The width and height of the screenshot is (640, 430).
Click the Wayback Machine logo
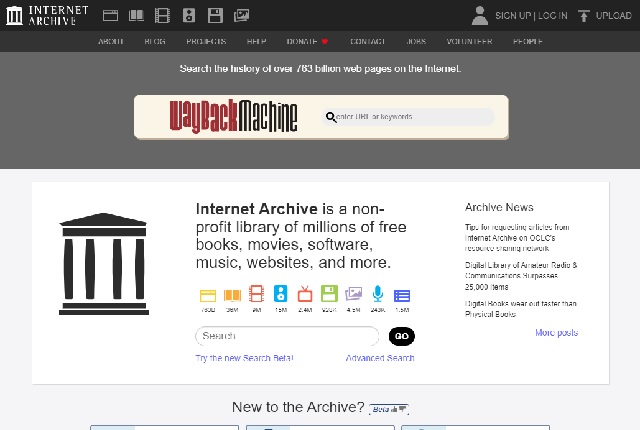(x=233, y=116)
